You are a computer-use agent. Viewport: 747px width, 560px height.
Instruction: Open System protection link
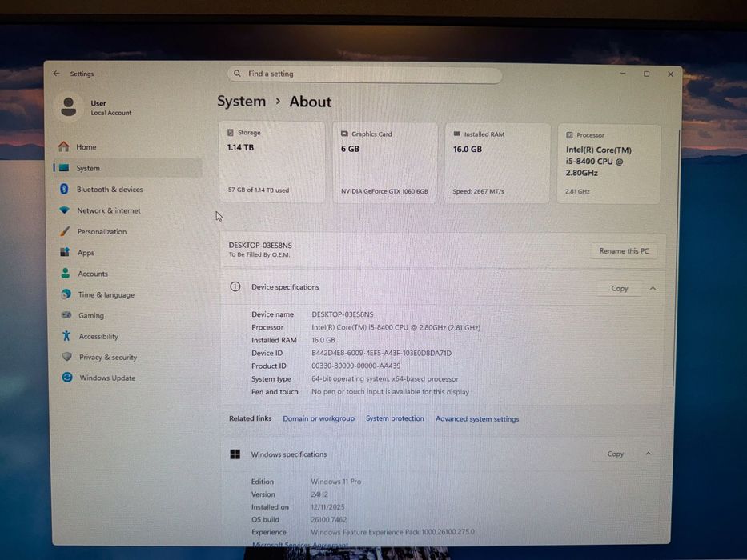pyautogui.click(x=395, y=418)
